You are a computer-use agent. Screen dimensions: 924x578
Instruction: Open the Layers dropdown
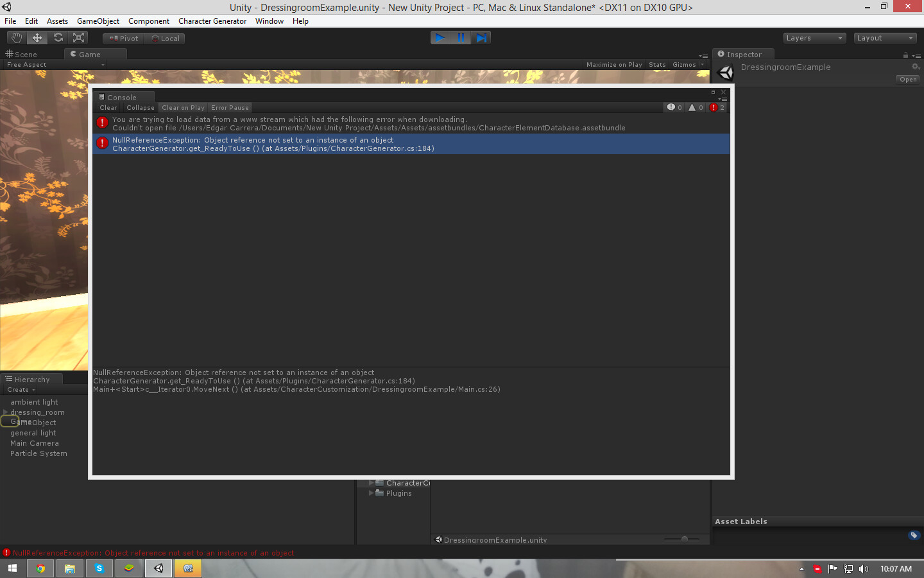point(814,38)
